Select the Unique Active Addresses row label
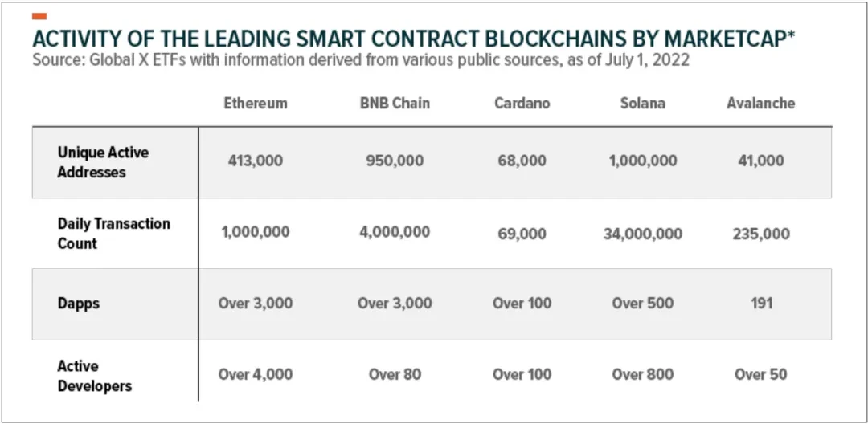Viewport: 868px width, 424px height. [103, 161]
